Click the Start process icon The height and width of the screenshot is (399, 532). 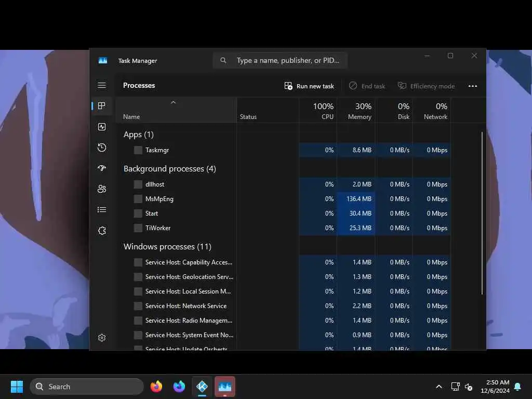pos(138,214)
